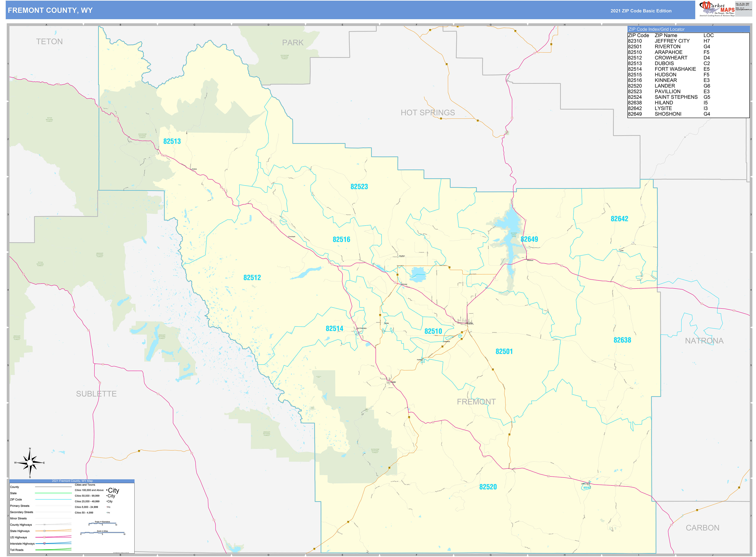Click the US Highways legend entry

click(x=18, y=537)
